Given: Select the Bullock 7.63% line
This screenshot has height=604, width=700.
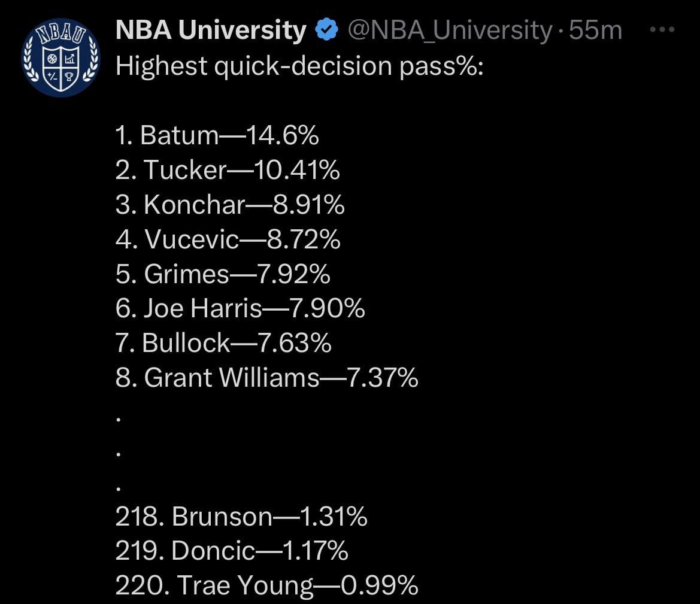Looking at the screenshot, I should click(223, 344).
